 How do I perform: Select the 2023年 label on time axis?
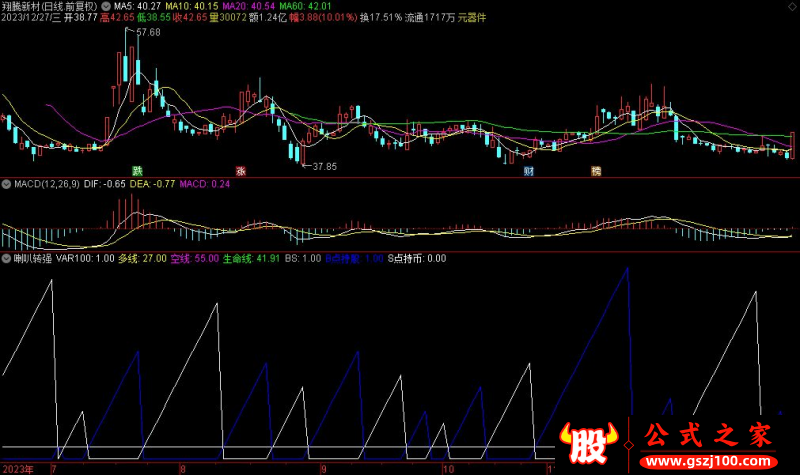18,467
